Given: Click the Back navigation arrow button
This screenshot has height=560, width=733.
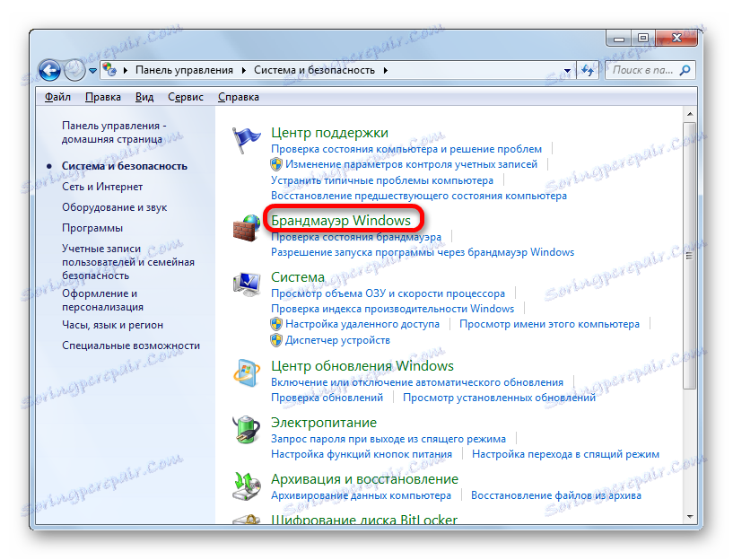Looking at the screenshot, I should tap(49, 71).
